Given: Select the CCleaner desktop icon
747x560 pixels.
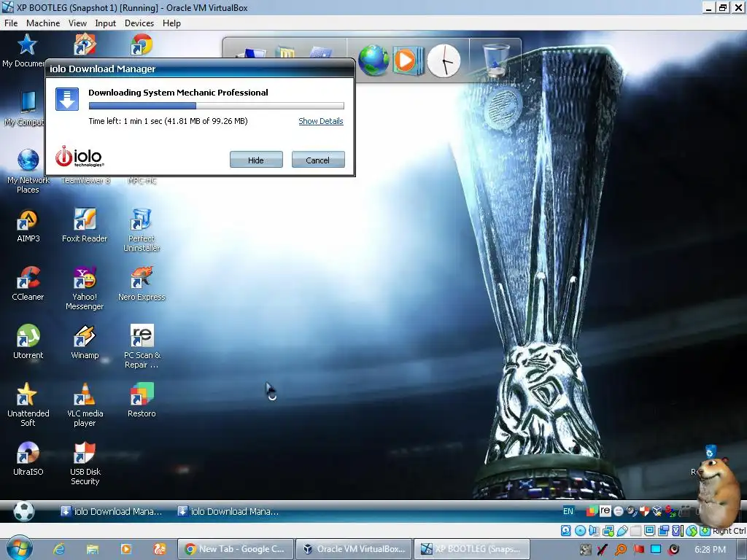Looking at the screenshot, I should coord(28,278).
